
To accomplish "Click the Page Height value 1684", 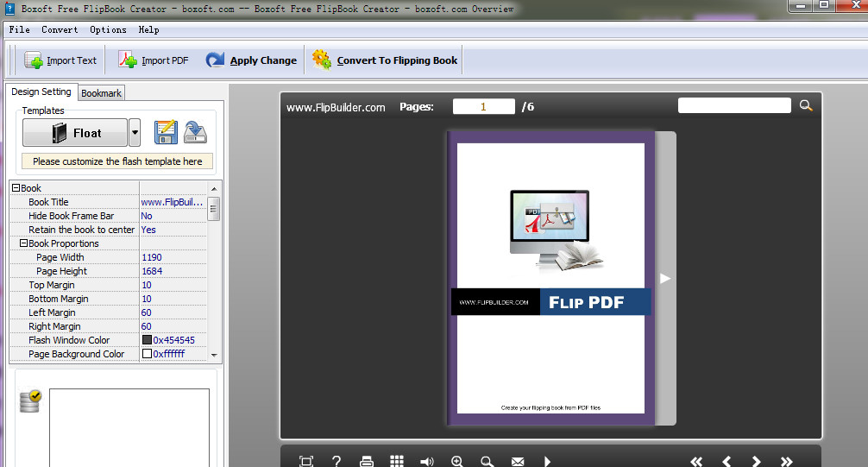I will pos(152,271).
